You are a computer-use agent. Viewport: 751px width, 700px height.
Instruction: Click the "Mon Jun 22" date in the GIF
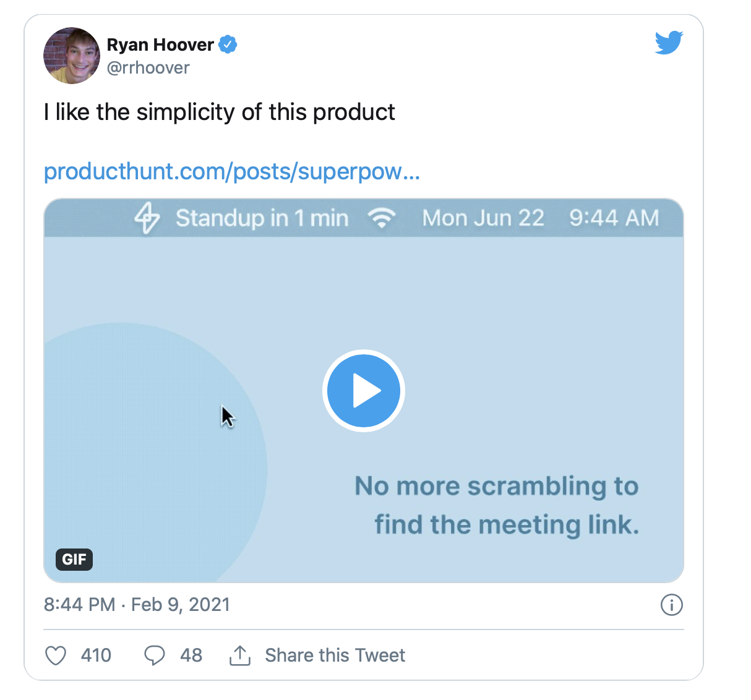pyautogui.click(x=483, y=218)
